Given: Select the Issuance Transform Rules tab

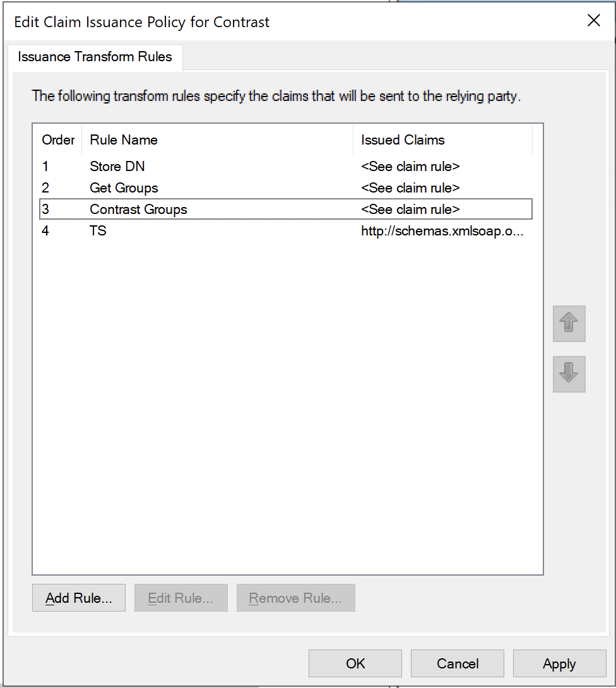Looking at the screenshot, I should click(95, 57).
